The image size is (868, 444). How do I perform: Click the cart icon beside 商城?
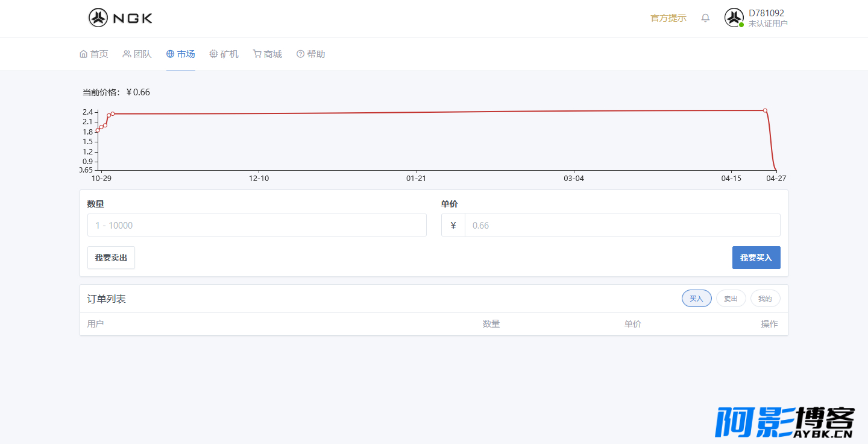click(x=257, y=54)
